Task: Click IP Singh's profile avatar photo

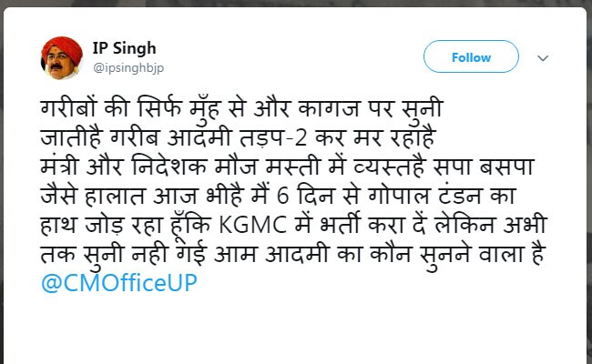Action: [63, 57]
